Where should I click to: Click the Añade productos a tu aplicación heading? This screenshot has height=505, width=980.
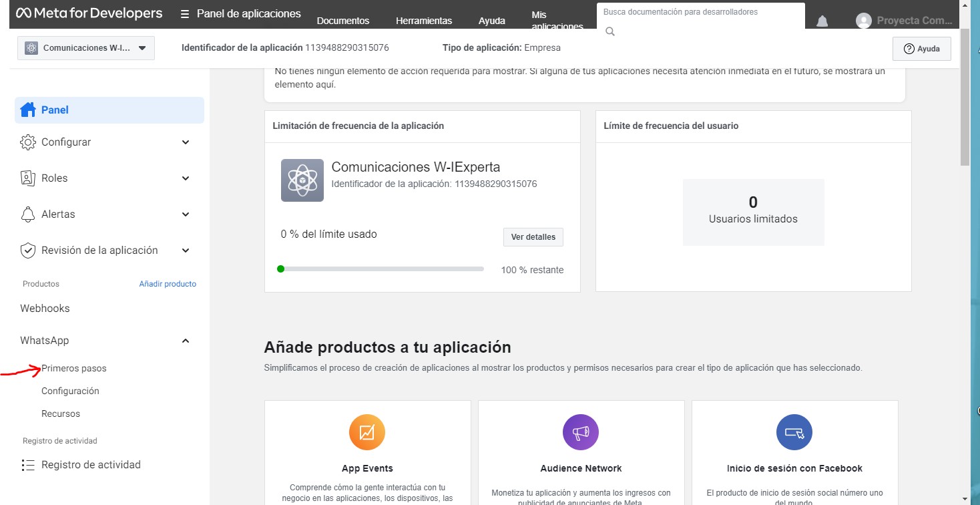click(x=387, y=347)
